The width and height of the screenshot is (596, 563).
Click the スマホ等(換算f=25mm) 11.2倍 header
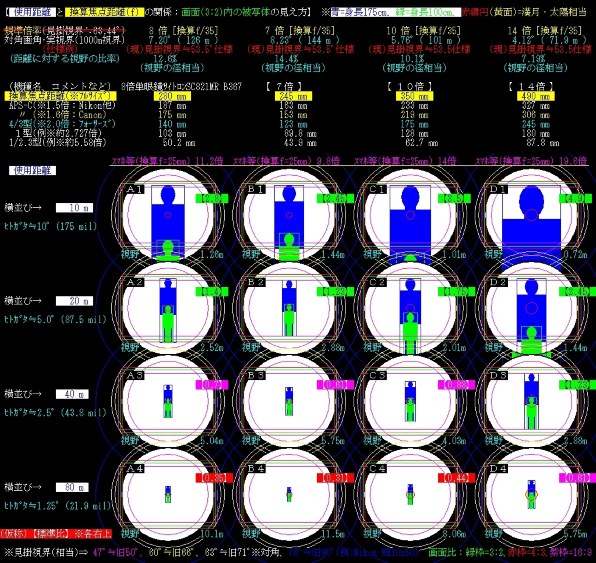pos(167,161)
